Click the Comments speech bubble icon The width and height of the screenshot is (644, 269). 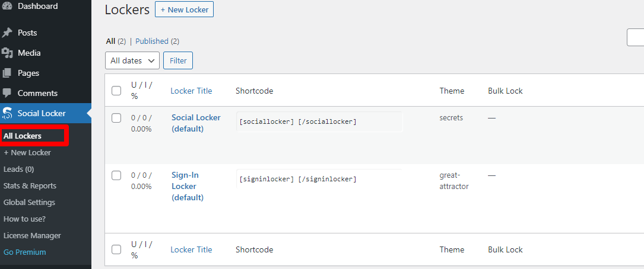tap(7, 93)
